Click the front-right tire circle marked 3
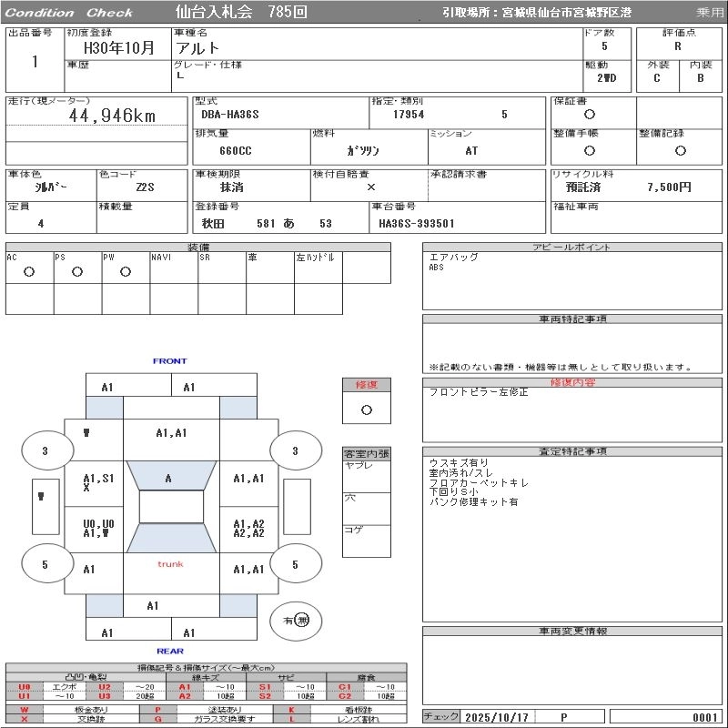 click(x=294, y=450)
